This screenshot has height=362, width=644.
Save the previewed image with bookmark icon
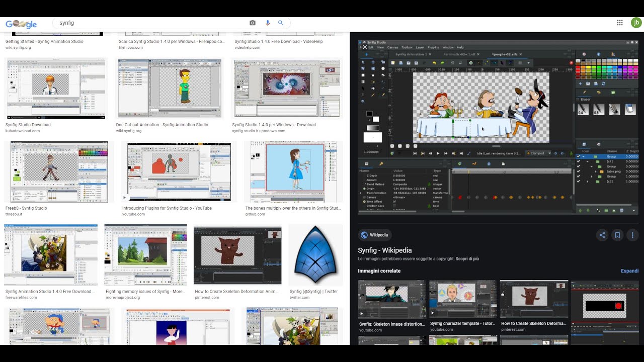pyautogui.click(x=617, y=235)
